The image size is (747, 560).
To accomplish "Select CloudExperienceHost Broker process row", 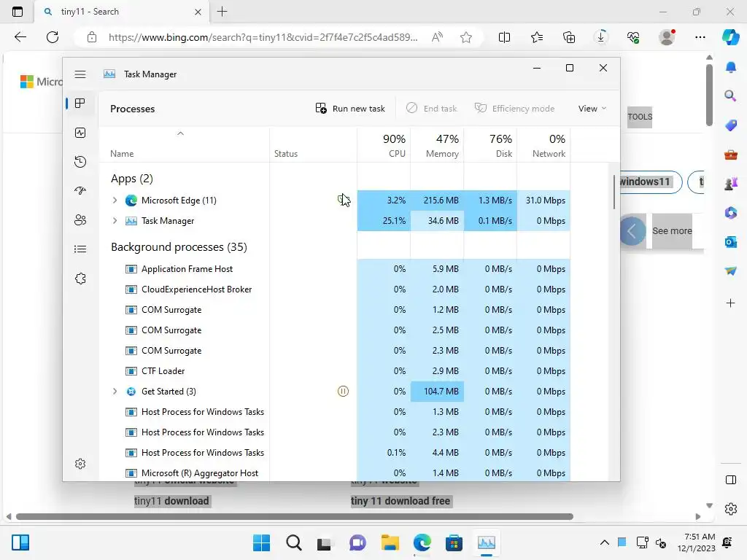I will click(x=334, y=289).
